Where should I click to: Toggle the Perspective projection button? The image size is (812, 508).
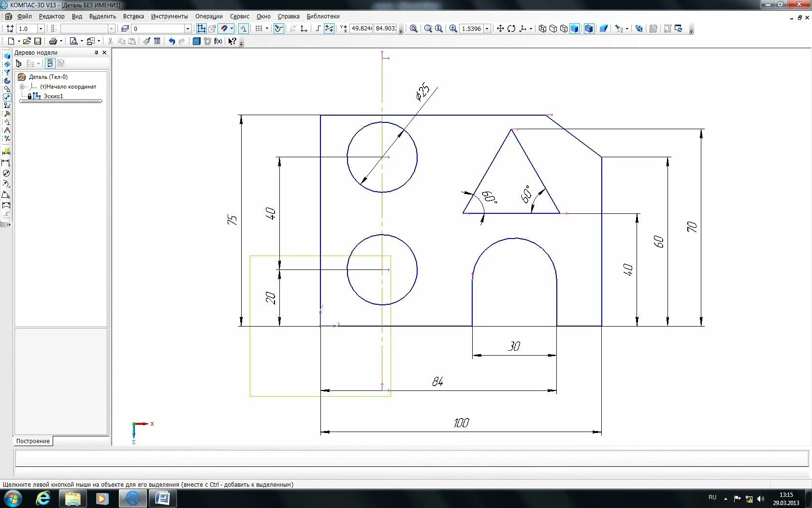point(604,29)
